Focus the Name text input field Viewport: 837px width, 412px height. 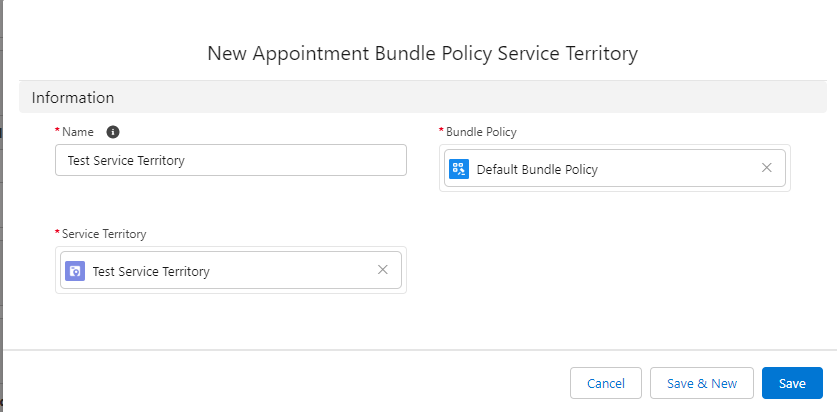click(x=231, y=160)
